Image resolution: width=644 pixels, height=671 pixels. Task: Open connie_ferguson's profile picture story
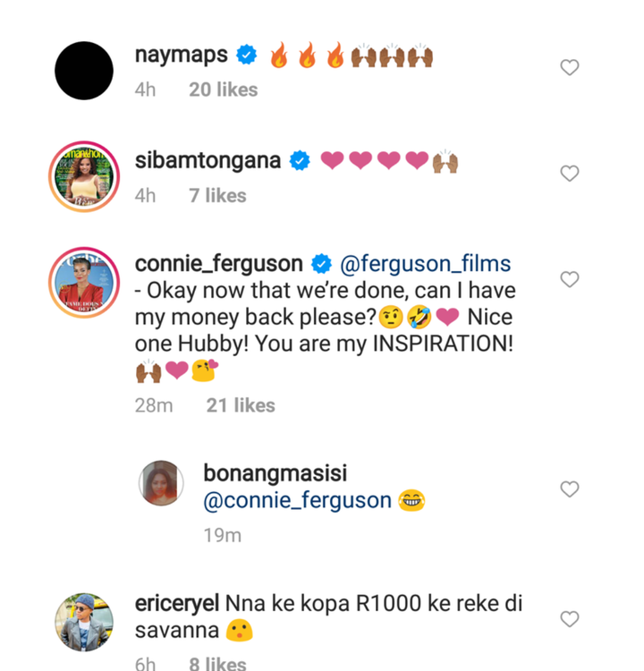84,283
